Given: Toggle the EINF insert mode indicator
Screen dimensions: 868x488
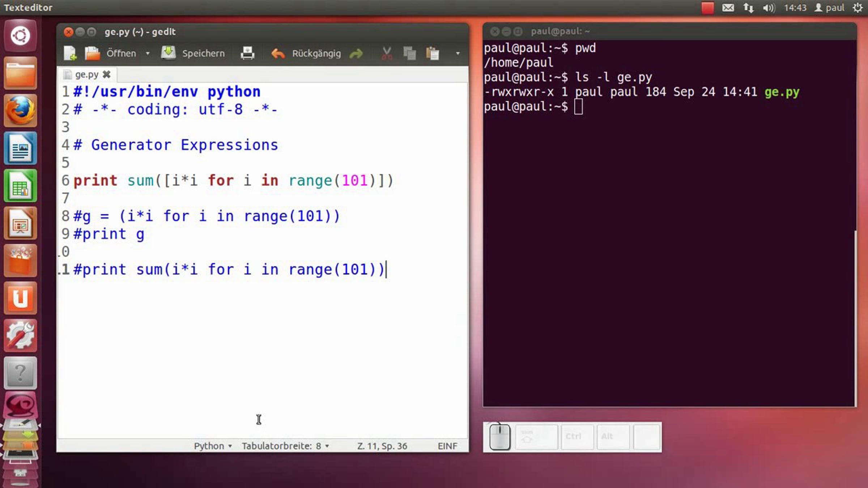Looking at the screenshot, I should pos(447,446).
